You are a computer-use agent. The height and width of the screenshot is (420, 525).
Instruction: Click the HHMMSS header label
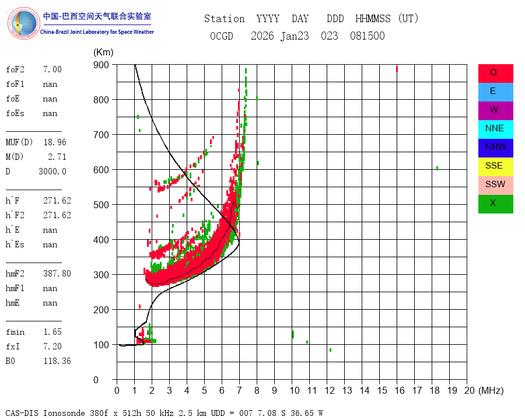pyautogui.click(x=373, y=19)
